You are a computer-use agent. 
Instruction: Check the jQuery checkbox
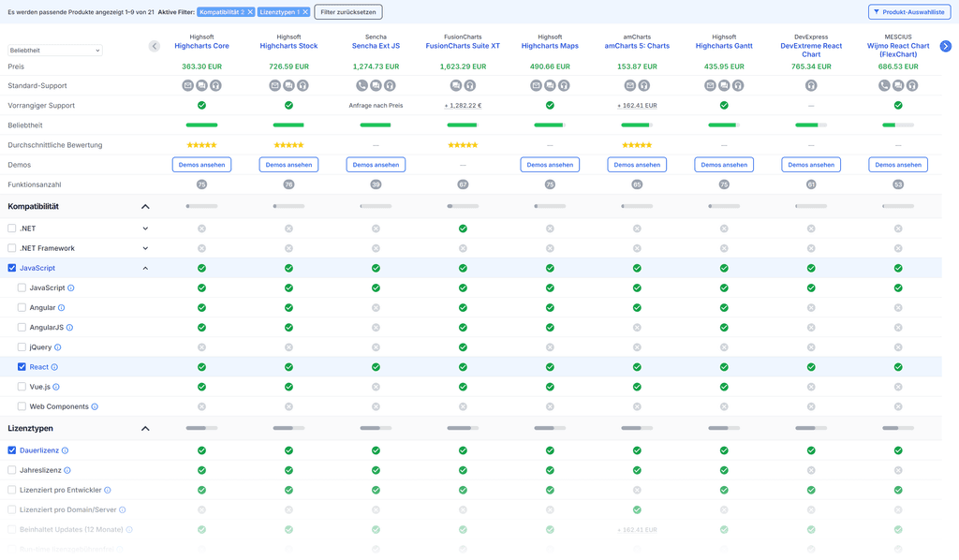click(22, 347)
